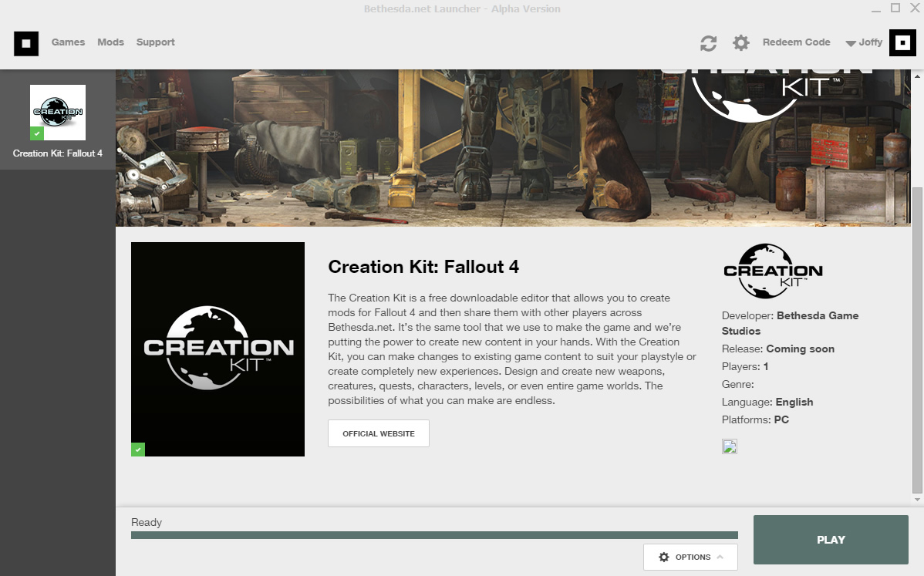The image size is (924, 576).
Task: Click Redeem Code in the header
Action: (x=796, y=42)
